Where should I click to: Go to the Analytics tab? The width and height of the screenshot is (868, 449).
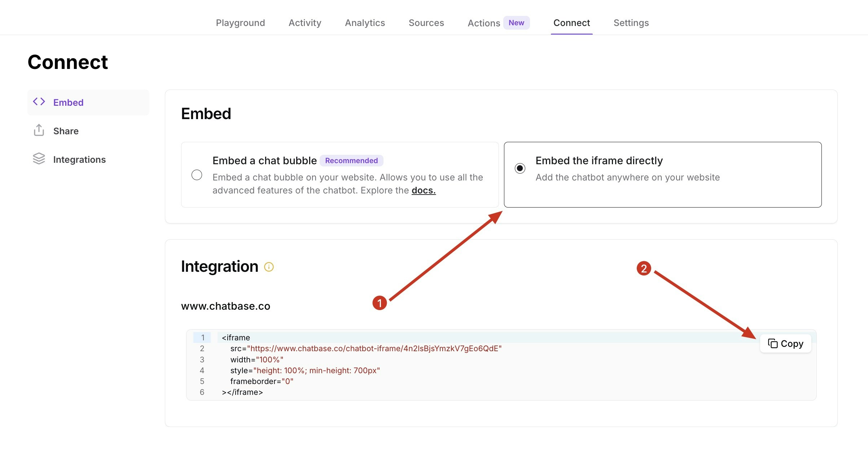pyautogui.click(x=365, y=23)
